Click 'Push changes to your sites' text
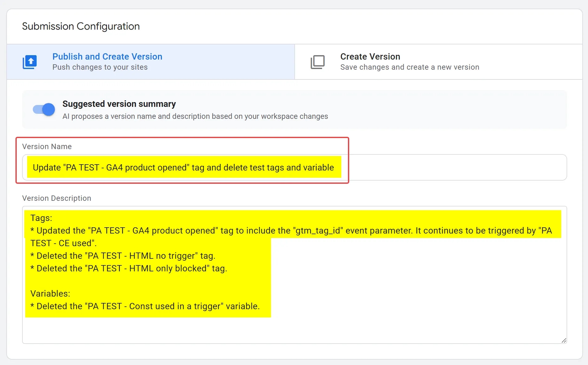 click(100, 67)
